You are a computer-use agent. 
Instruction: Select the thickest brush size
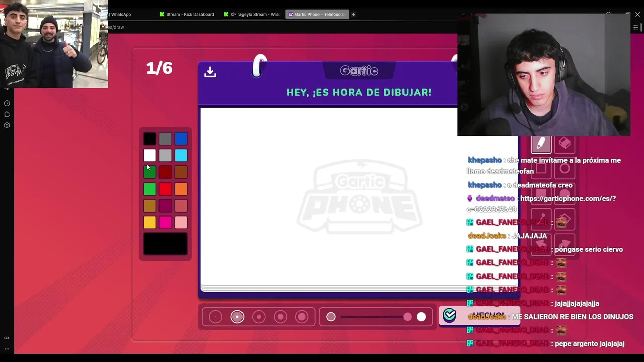[x=302, y=317]
